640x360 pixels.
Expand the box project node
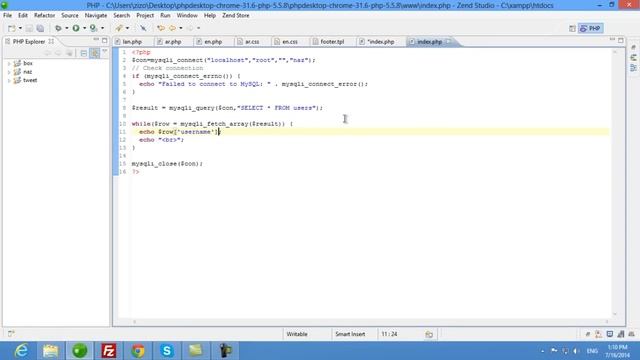coord(9,64)
